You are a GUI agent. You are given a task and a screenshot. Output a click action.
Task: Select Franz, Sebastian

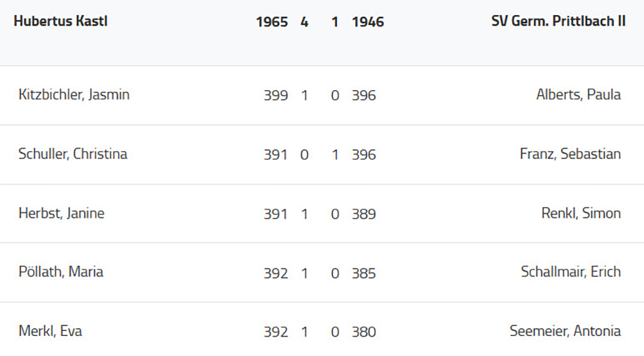click(x=570, y=154)
